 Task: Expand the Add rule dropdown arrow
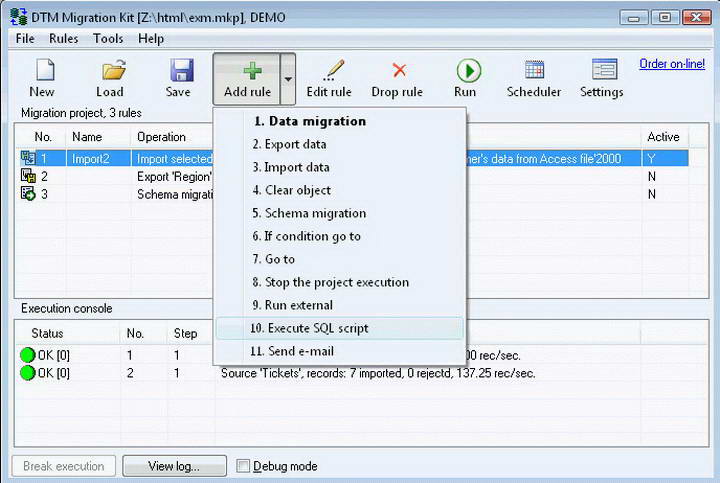pos(288,79)
